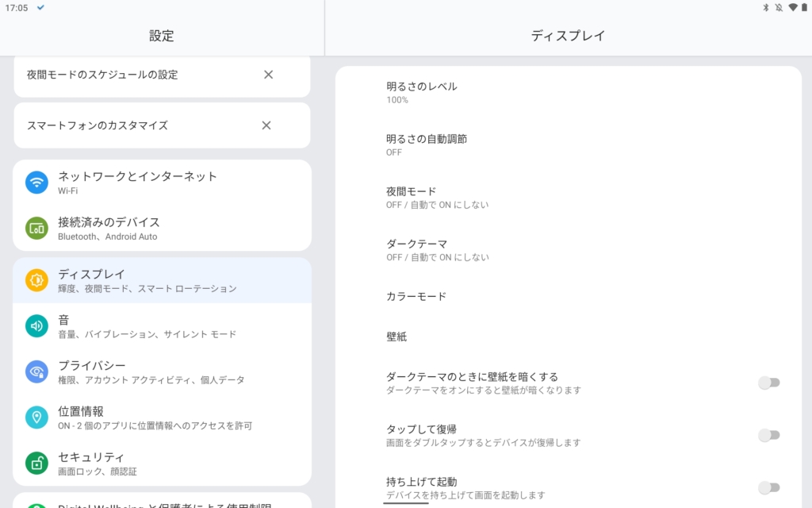Screen dimensions: 812x508
Task: Dismiss 夜間モードのスケジュールの設定 suggestion
Action: coord(268,75)
